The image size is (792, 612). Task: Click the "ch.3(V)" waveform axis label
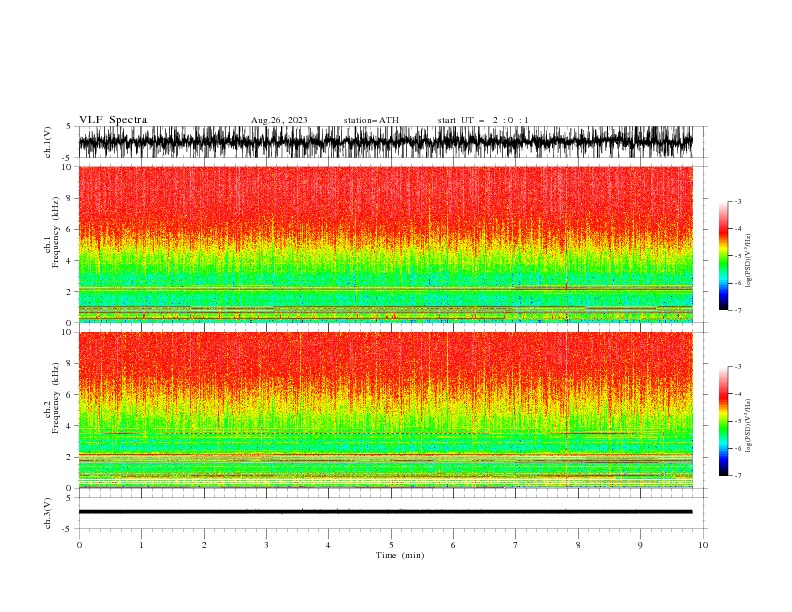tap(48, 513)
